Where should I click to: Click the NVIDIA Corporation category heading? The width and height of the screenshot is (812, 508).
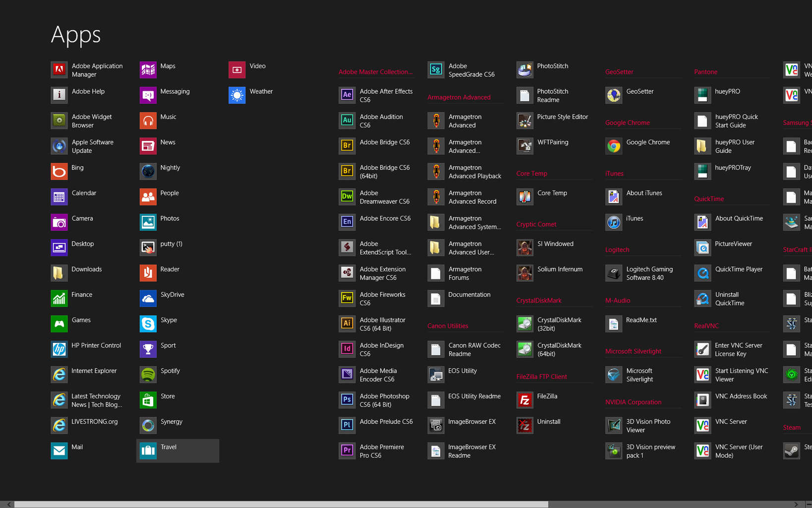pos(633,402)
